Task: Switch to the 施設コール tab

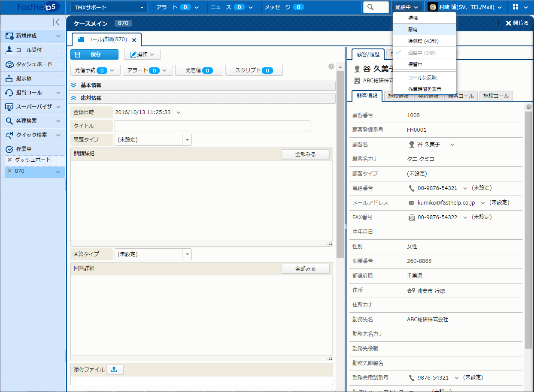Action: coord(496,96)
